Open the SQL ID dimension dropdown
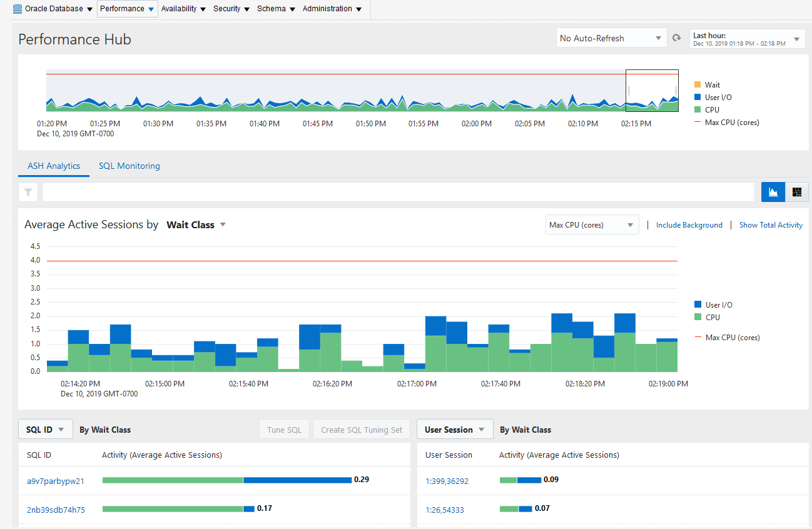The height and width of the screenshot is (529, 812). point(46,430)
